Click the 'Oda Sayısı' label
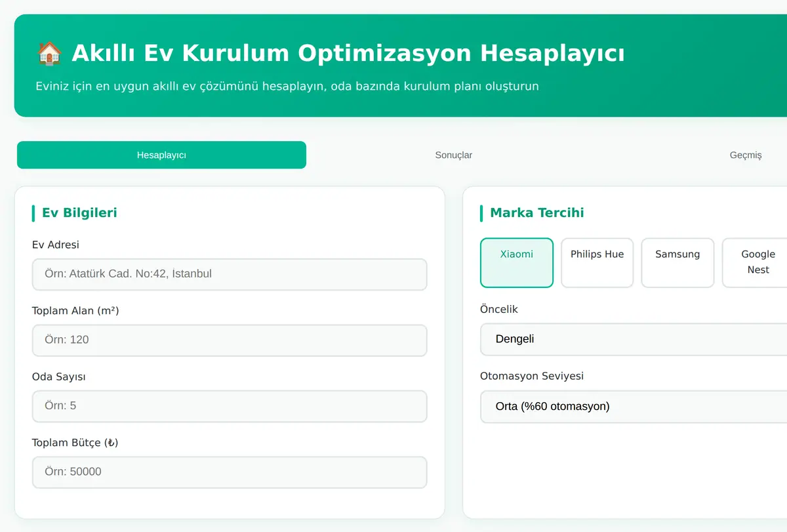 (59, 377)
